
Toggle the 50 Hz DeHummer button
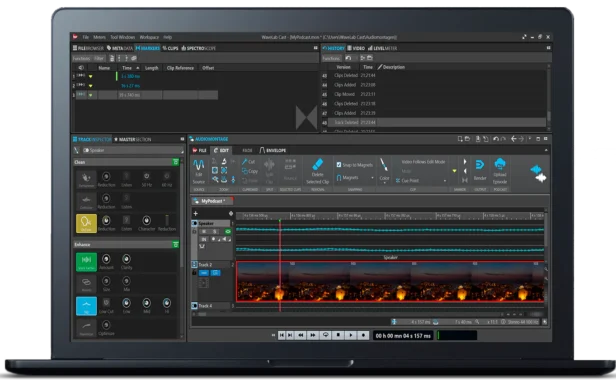147,176
